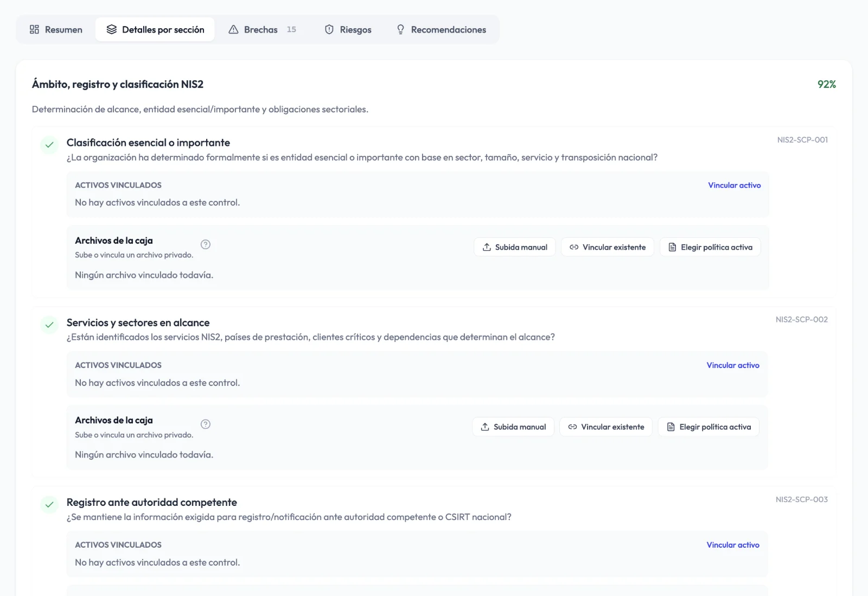
Task: Click link icon in Servicios y sectores Vincular existente
Action: pyautogui.click(x=572, y=427)
